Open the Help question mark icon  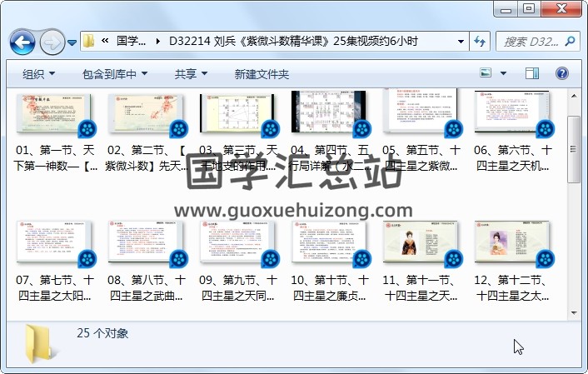point(563,74)
